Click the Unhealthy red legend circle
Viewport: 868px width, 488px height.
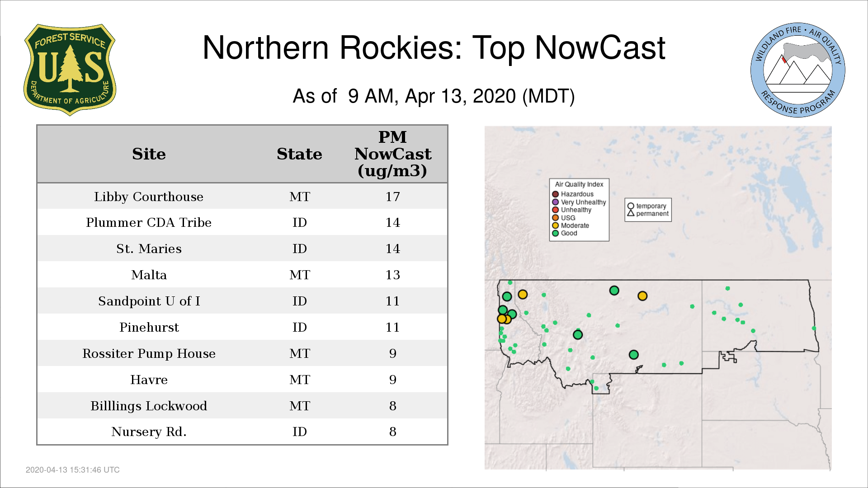coord(555,210)
